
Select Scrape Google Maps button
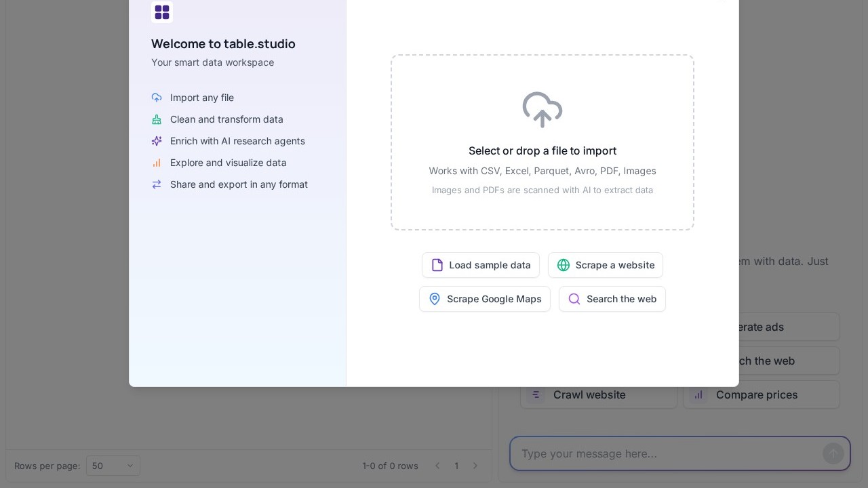pos(484,299)
